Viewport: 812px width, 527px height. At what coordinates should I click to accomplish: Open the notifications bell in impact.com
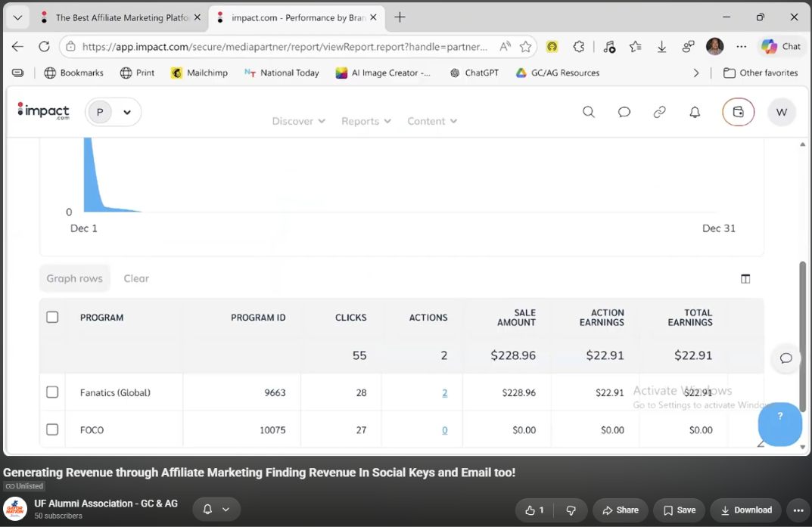pyautogui.click(x=695, y=112)
